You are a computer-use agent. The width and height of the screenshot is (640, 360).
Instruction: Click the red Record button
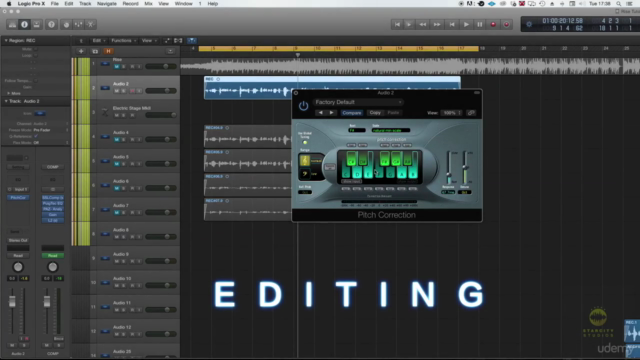[493, 24]
